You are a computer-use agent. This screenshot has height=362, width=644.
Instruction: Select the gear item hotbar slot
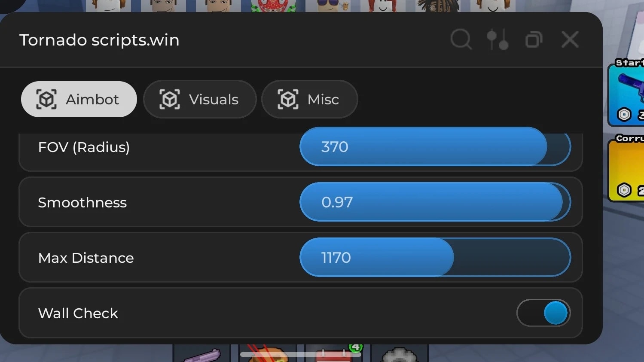click(x=400, y=353)
